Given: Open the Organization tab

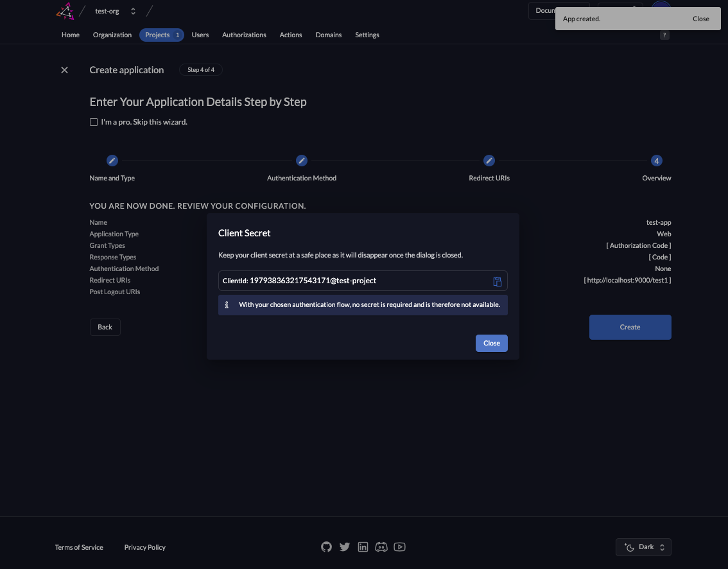Looking at the screenshot, I should pos(112,35).
